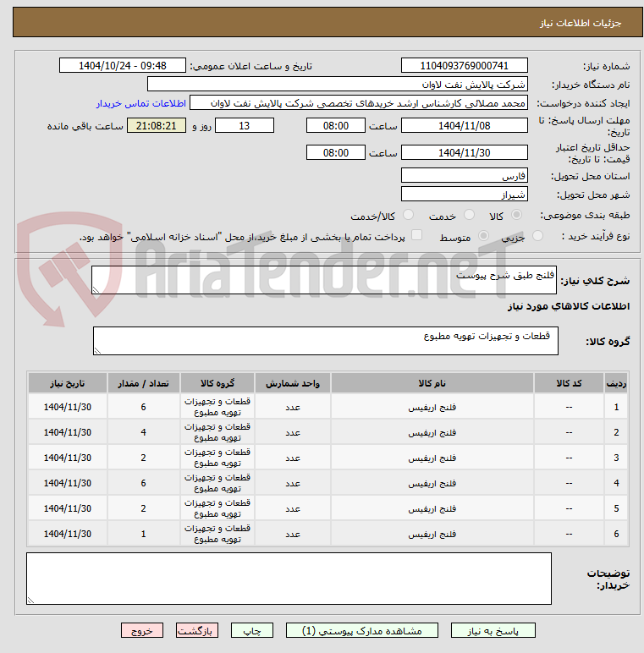Click the ایجاد کننده درخواست field
Image resolution: width=644 pixels, height=653 pixels.
pyautogui.click(x=359, y=103)
